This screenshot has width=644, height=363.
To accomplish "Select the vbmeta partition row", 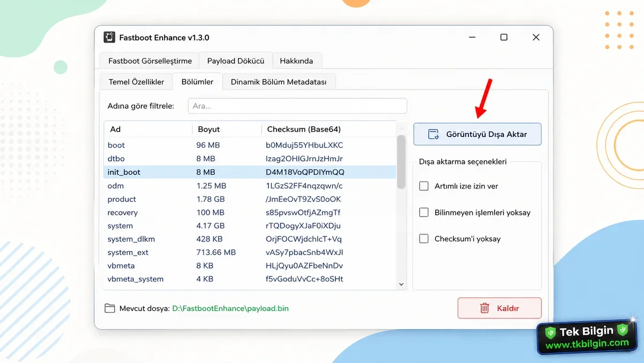I will [250, 266].
